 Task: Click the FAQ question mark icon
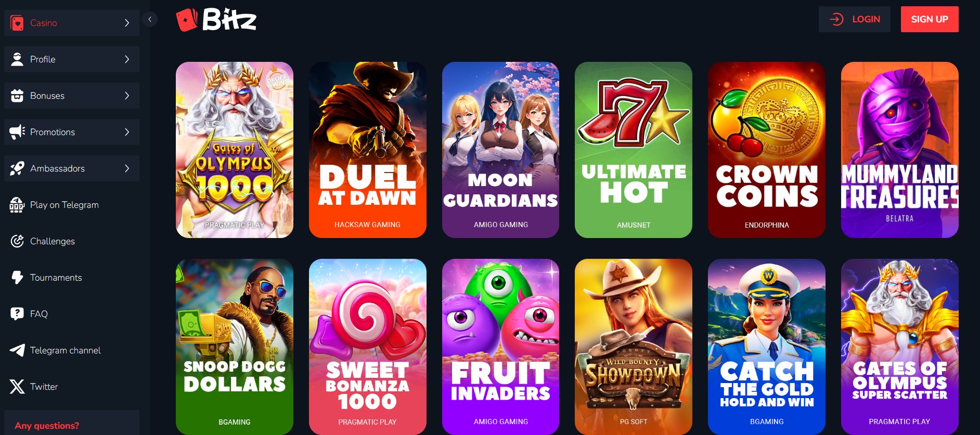(17, 314)
